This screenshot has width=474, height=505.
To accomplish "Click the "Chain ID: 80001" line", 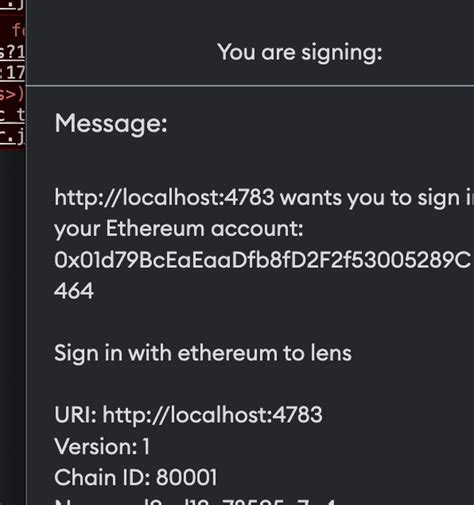I will 136,477.
